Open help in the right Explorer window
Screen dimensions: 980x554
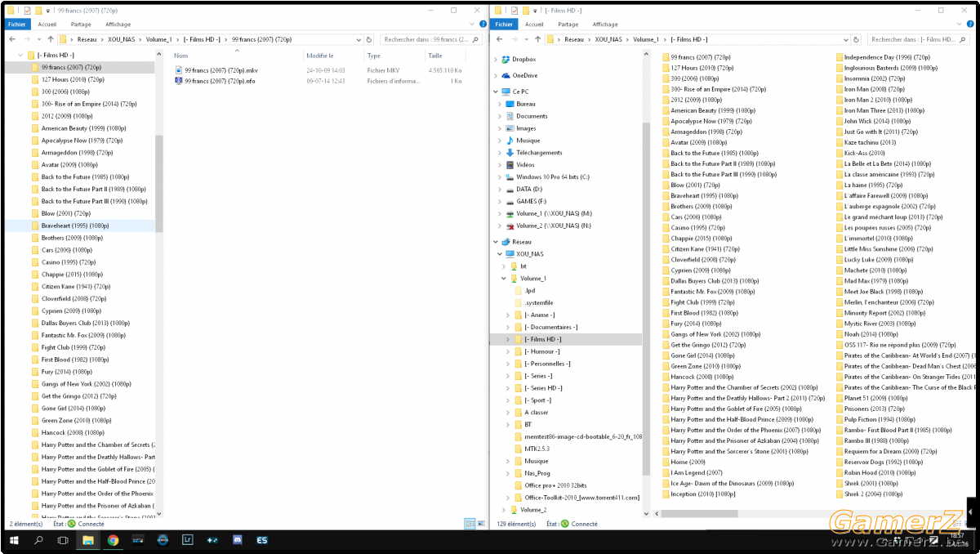point(969,25)
